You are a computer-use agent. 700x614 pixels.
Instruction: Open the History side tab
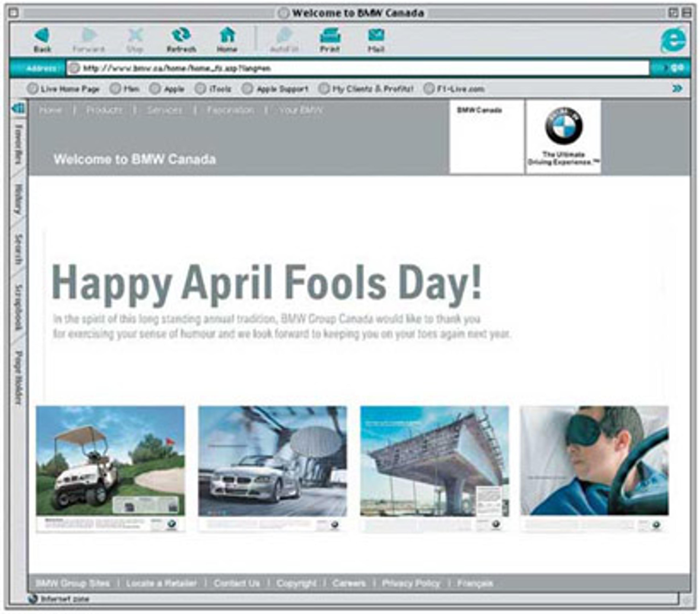(x=18, y=199)
